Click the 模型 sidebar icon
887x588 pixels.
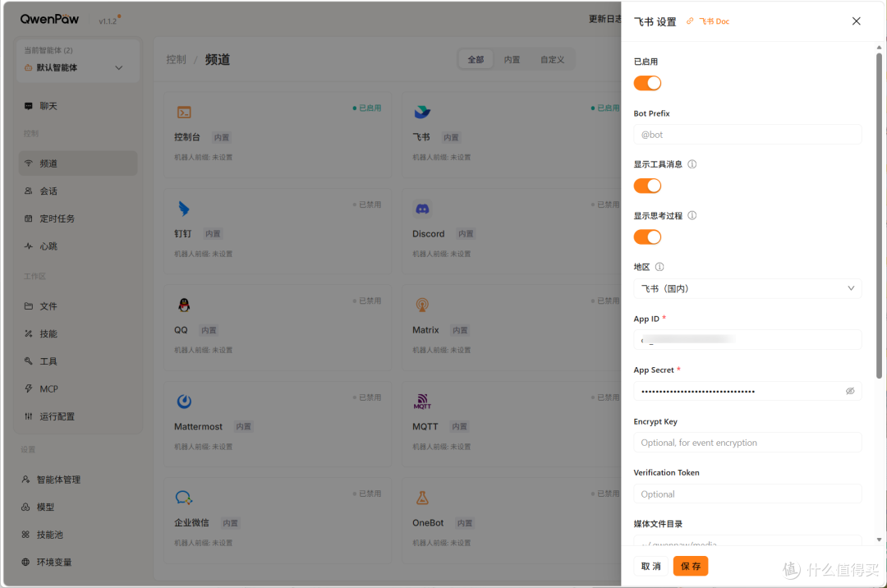[x=25, y=508]
